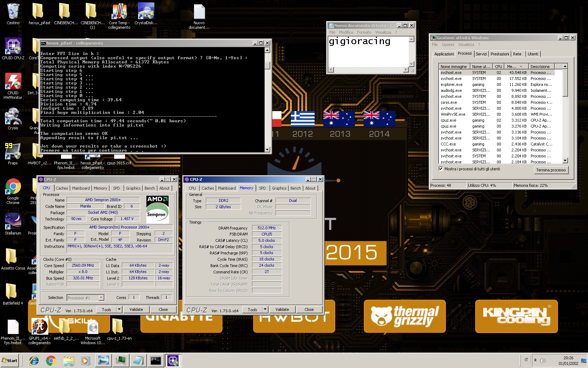Open the Opzioni menu in Task Manager
This screenshot has width=588, height=368.
[x=448, y=45]
